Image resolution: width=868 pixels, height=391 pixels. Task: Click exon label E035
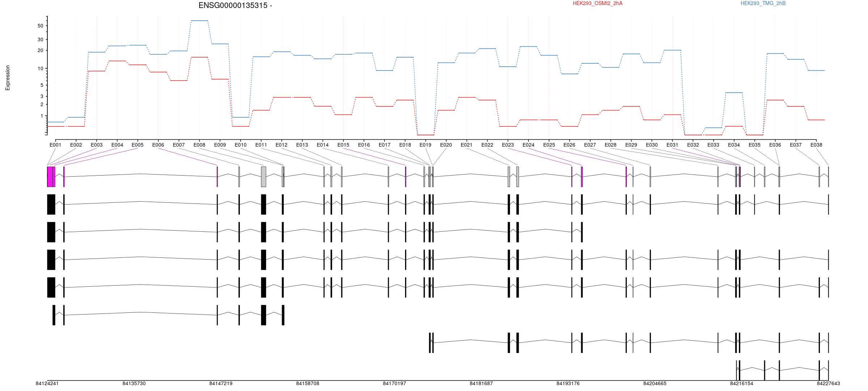click(754, 145)
